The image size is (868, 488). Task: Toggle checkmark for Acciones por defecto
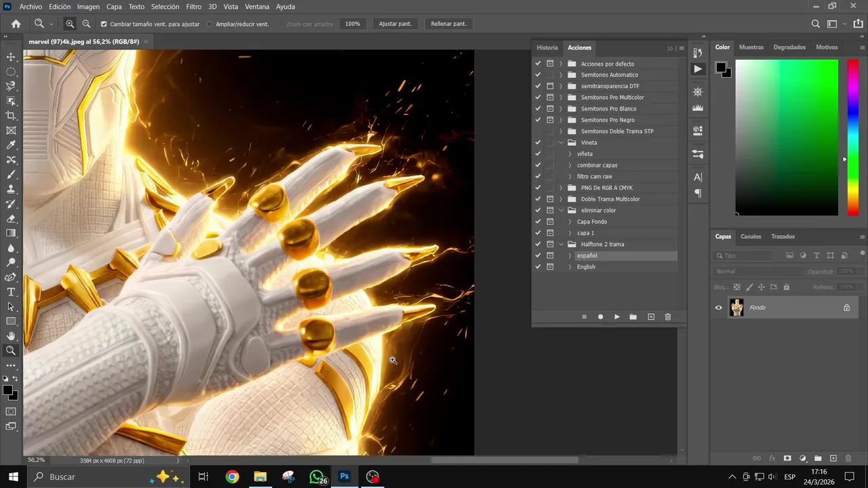pyautogui.click(x=538, y=64)
